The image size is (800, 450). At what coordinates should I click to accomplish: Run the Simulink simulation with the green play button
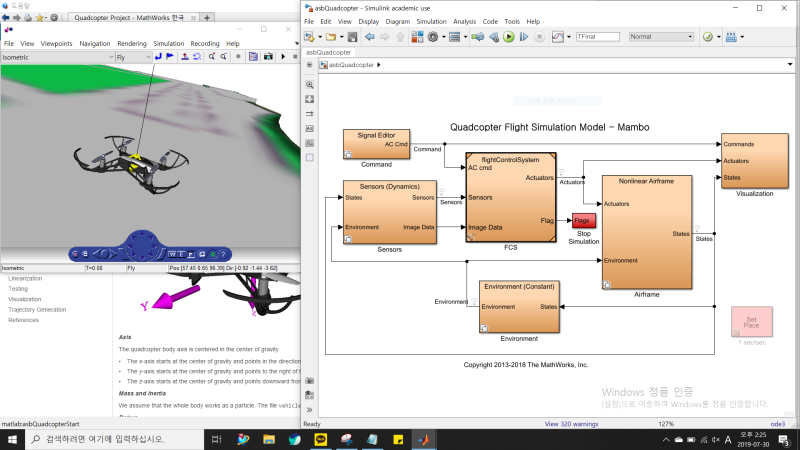pos(509,37)
